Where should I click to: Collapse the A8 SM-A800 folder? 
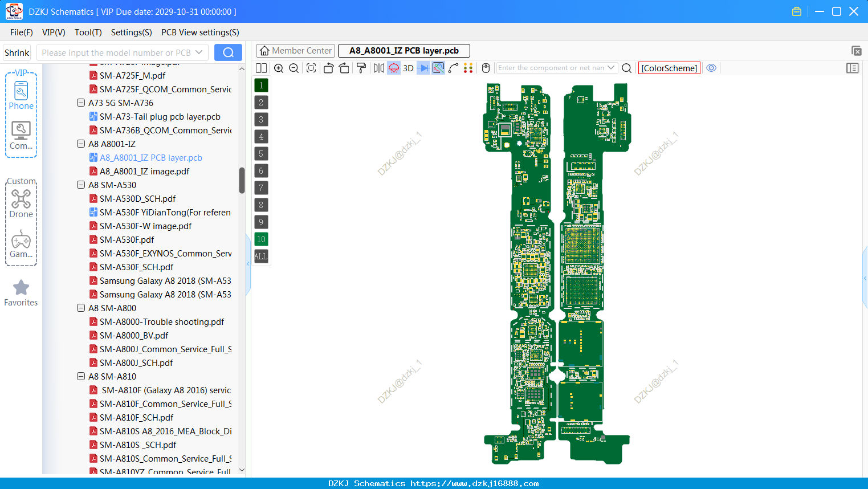(81, 308)
